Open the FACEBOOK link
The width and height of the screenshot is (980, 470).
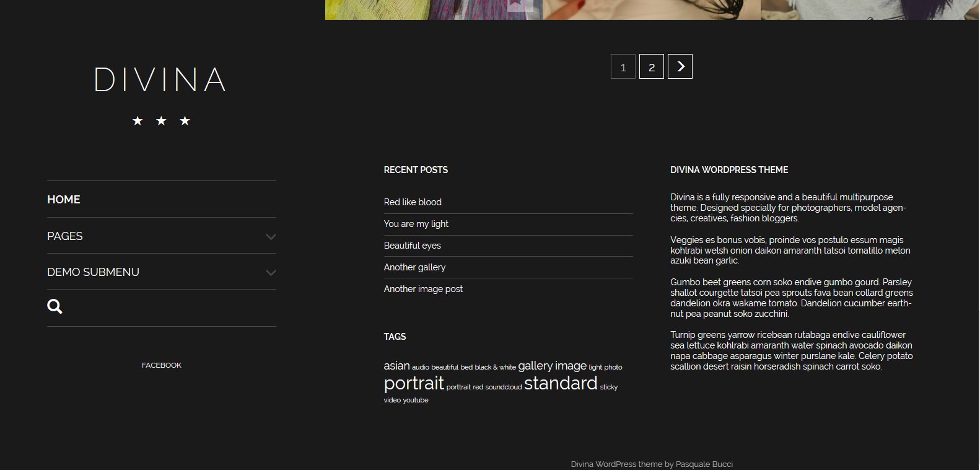click(162, 365)
